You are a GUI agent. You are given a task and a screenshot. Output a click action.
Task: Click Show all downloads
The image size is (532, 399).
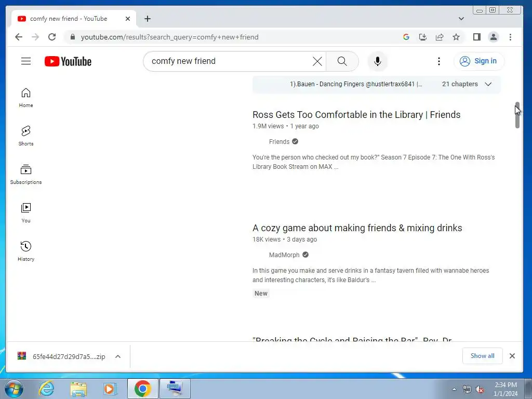[x=482, y=356]
